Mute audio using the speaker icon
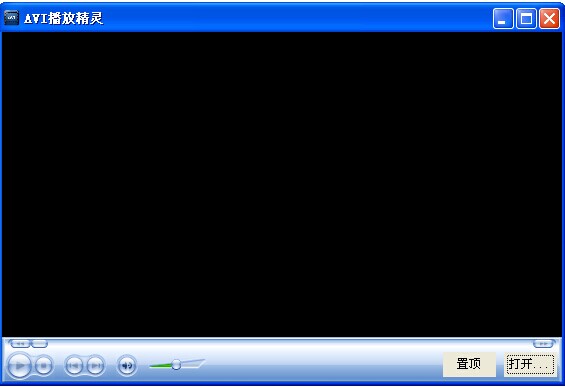Screen dimensions: 565x388 127,366
